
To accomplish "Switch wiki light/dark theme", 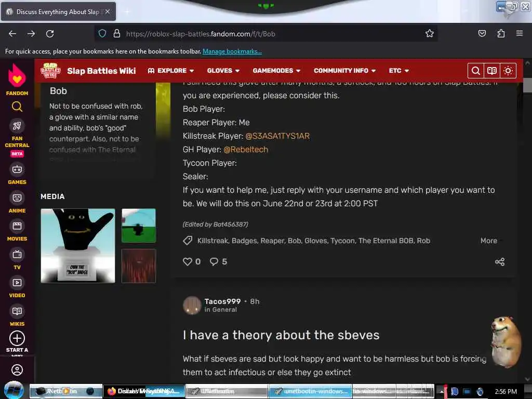I will coord(508,71).
